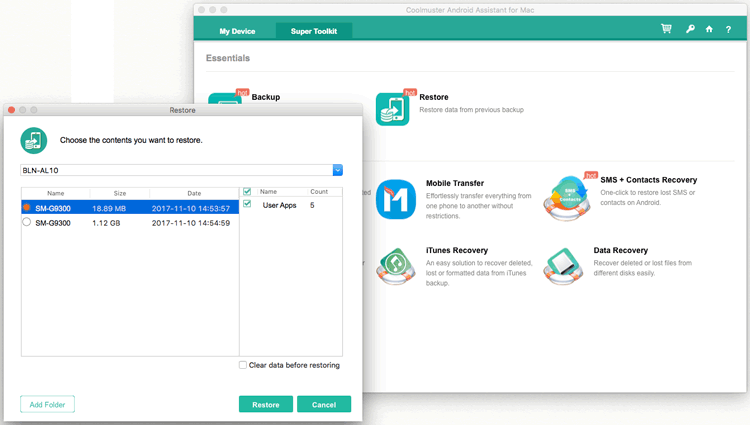Click the User Apps row label
Screen dimensions: 750x425
(x=279, y=205)
